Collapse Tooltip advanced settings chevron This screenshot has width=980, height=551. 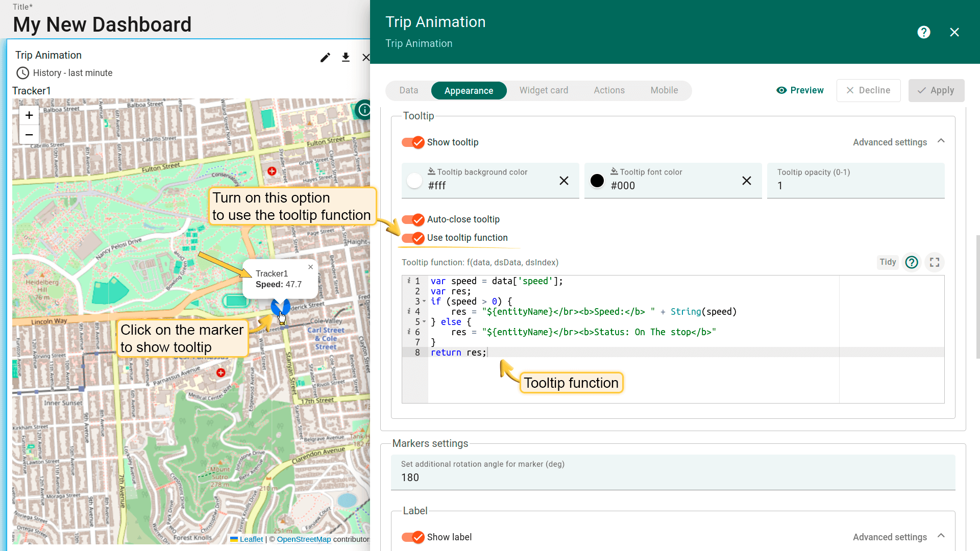pyautogui.click(x=941, y=141)
